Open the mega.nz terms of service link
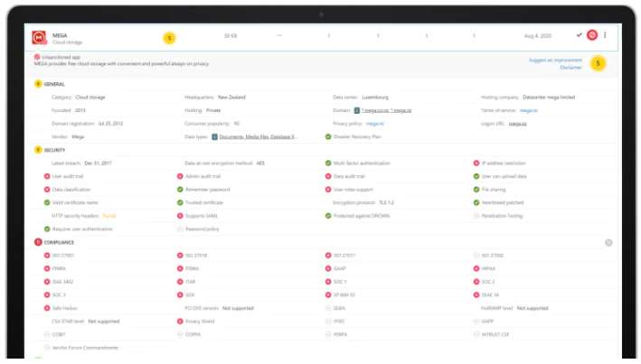The width and height of the screenshot is (641, 364). click(529, 110)
